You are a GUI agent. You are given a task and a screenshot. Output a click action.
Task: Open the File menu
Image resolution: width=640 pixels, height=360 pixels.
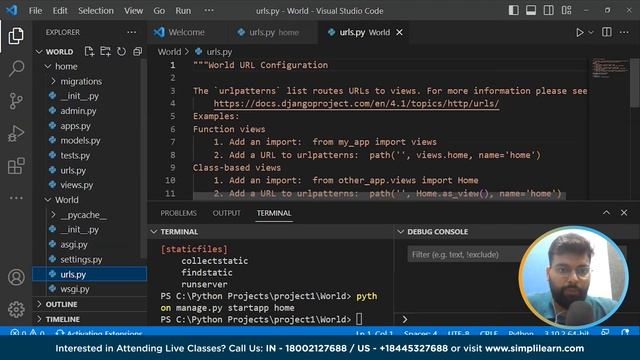coord(36,11)
